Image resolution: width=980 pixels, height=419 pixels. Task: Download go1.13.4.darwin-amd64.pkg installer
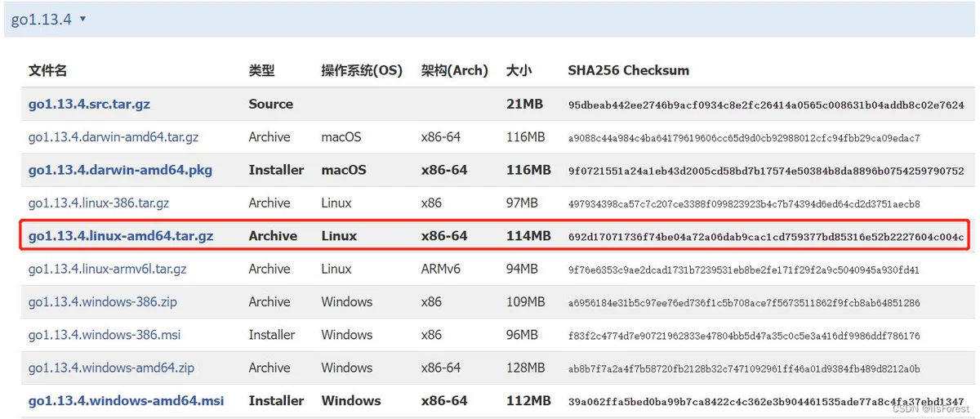click(x=120, y=170)
